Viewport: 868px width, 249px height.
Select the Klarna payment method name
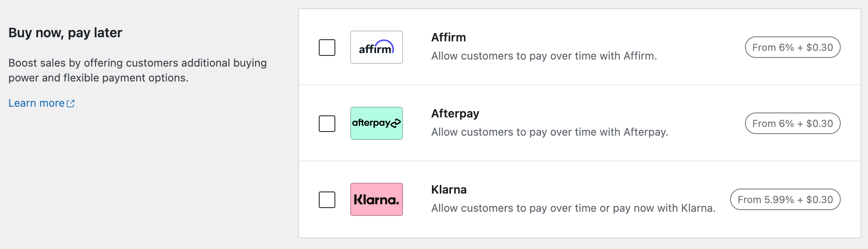[x=448, y=189]
